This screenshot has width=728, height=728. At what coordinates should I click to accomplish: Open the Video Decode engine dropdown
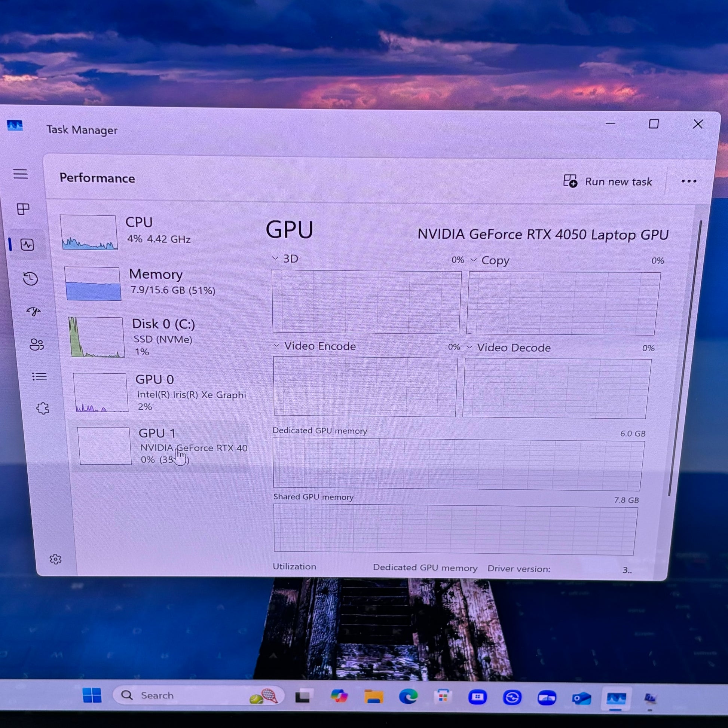509,348
